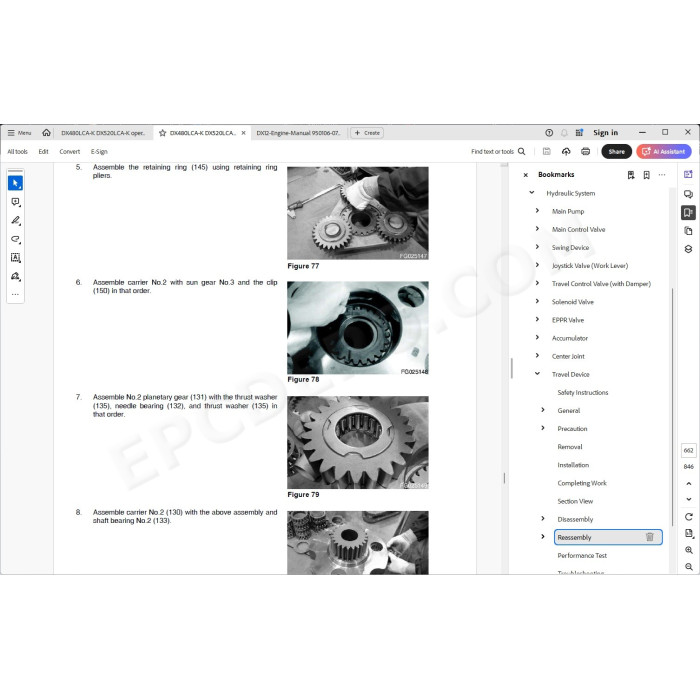This screenshot has width=700, height=700.
Task: Expand the Disassembly bookmark
Action: pos(543,519)
